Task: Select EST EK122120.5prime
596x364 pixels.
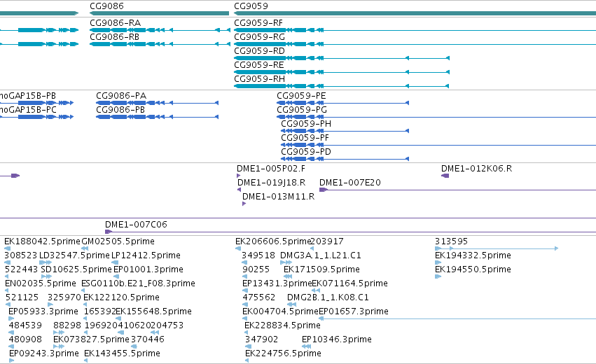Action: tap(121, 298)
